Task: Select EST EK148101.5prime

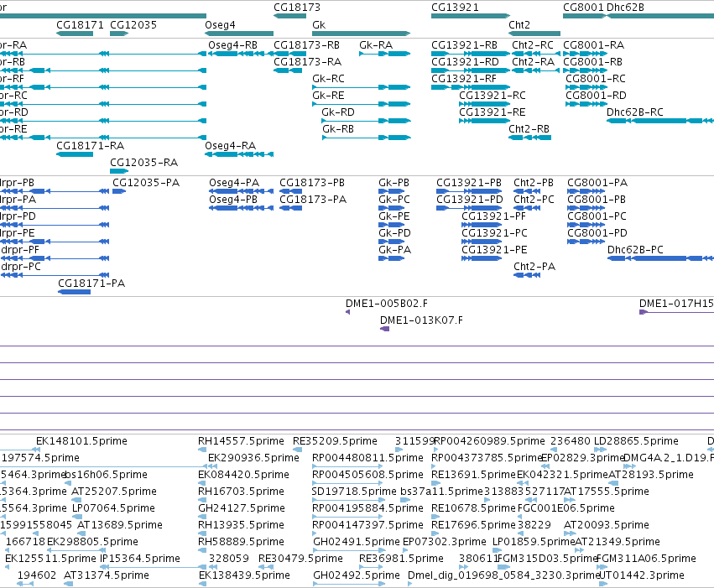Action: click(x=81, y=441)
